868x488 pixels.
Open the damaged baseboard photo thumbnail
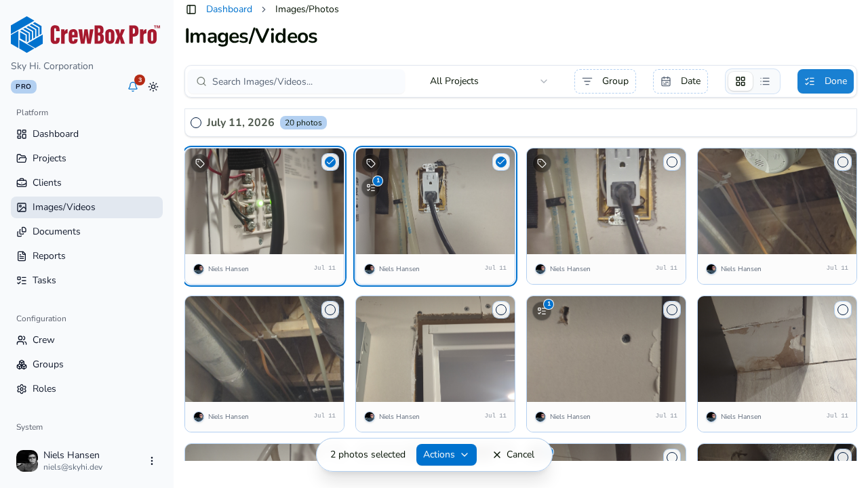point(777,349)
